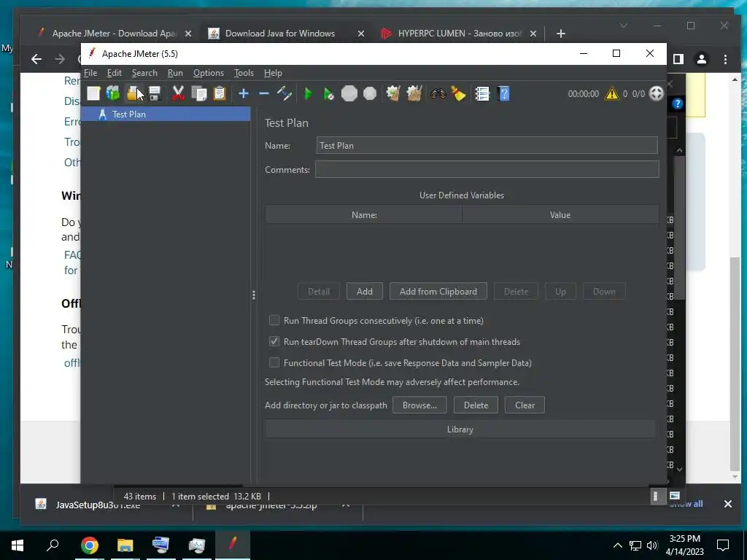Open taskbar search magnifier

53,545
